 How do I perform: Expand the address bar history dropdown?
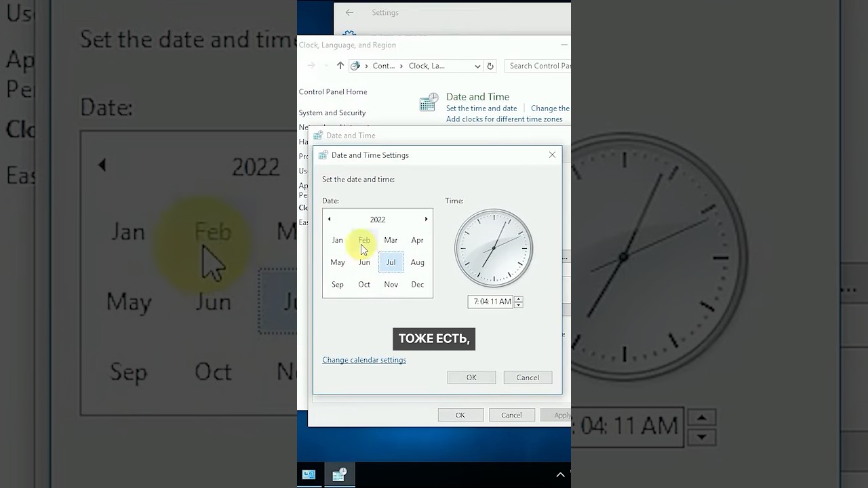pyautogui.click(x=477, y=66)
